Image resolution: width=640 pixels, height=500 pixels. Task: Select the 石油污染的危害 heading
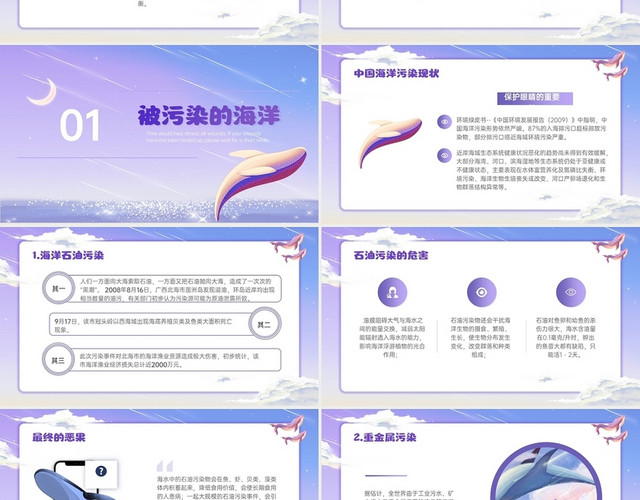pos(391,256)
